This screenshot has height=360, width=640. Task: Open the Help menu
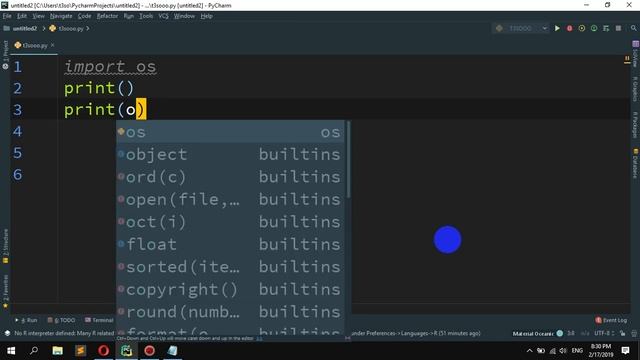pos(207,16)
